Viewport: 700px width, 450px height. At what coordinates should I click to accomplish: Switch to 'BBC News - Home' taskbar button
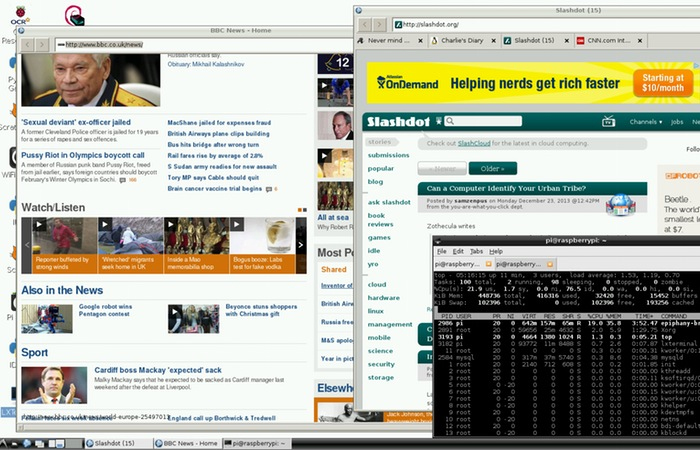click(187, 443)
